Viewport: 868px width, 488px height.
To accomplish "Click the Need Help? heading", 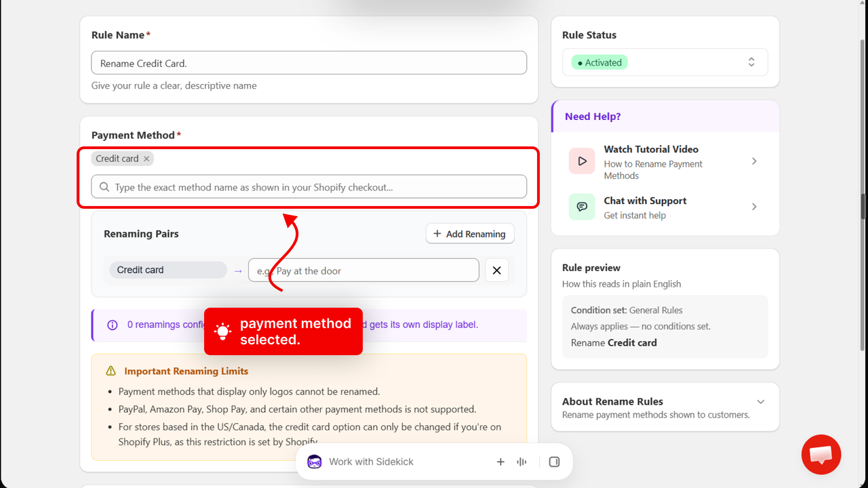I will click(x=593, y=117).
